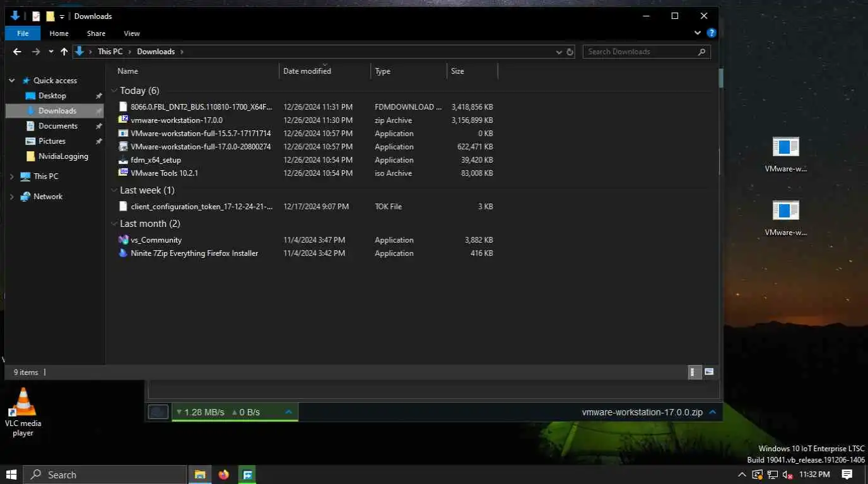Expand the ribbon with the chevron

698,33
